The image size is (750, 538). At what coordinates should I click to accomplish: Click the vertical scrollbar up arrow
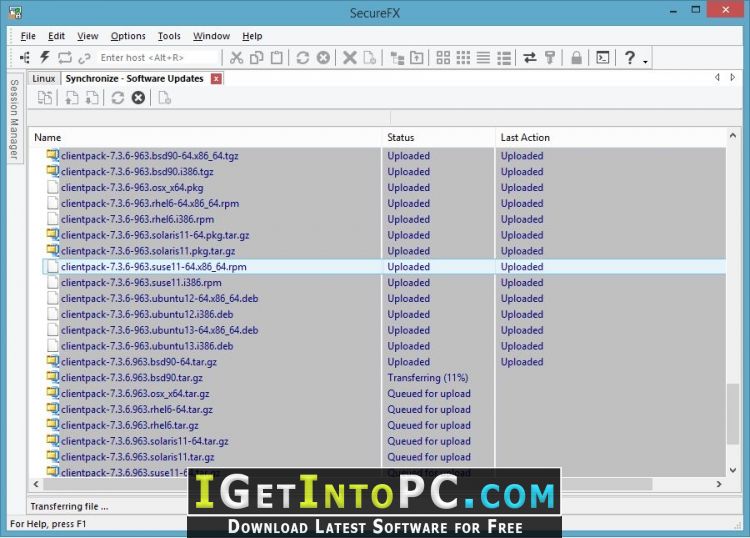tap(732, 136)
